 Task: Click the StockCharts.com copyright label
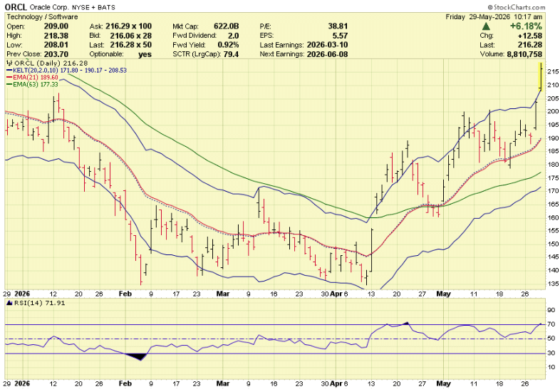[517, 7]
